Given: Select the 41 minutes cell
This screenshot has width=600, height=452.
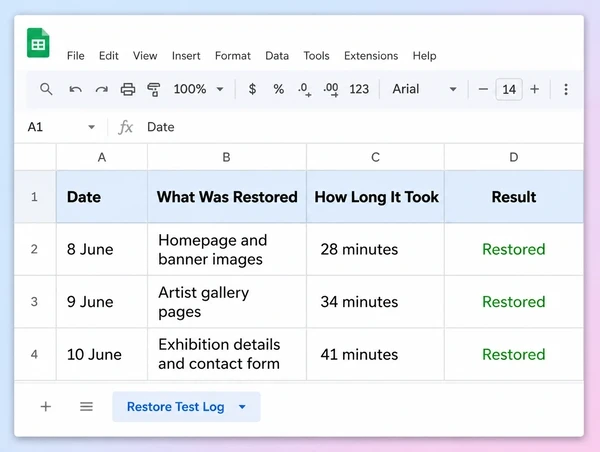Looking at the screenshot, I should pos(375,354).
